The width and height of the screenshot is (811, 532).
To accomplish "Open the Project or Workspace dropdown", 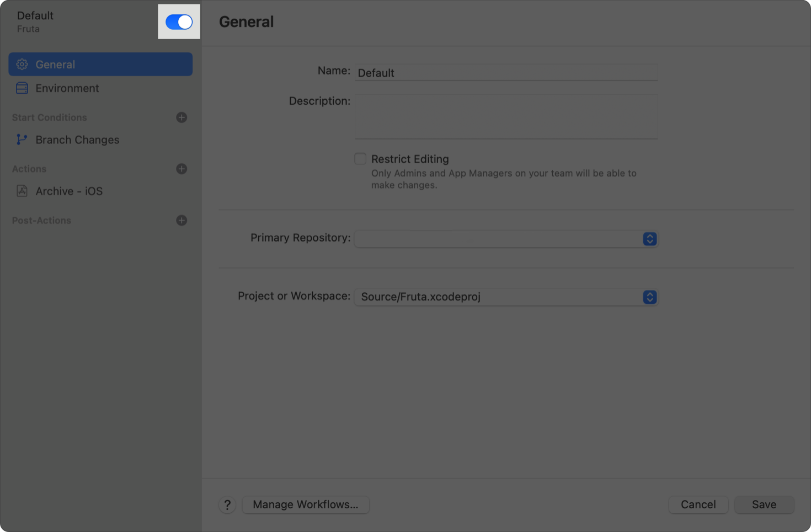I will click(650, 297).
